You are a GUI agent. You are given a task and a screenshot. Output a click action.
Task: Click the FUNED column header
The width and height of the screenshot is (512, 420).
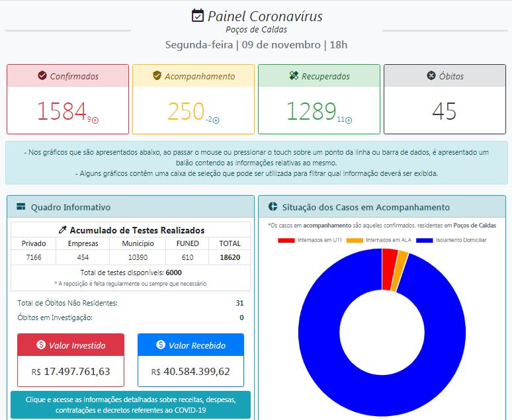click(187, 243)
